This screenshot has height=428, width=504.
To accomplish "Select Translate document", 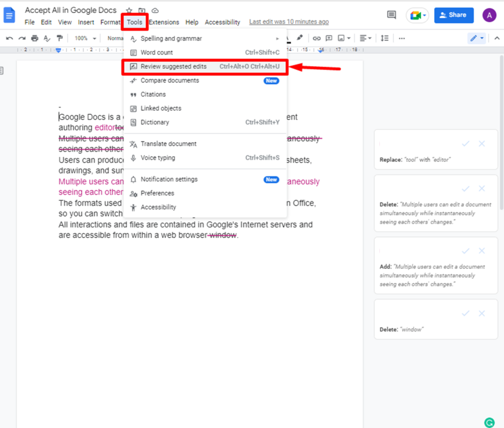I will click(x=205, y=144).
